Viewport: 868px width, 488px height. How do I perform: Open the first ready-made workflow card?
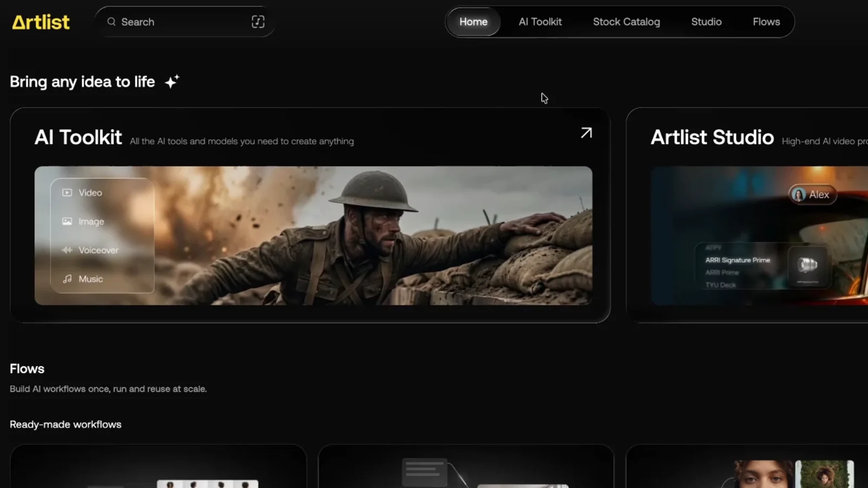click(158, 466)
